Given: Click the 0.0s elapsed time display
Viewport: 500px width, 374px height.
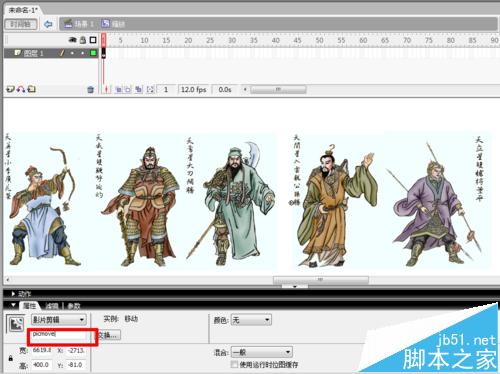Looking at the screenshot, I should click(x=225, y=89).
